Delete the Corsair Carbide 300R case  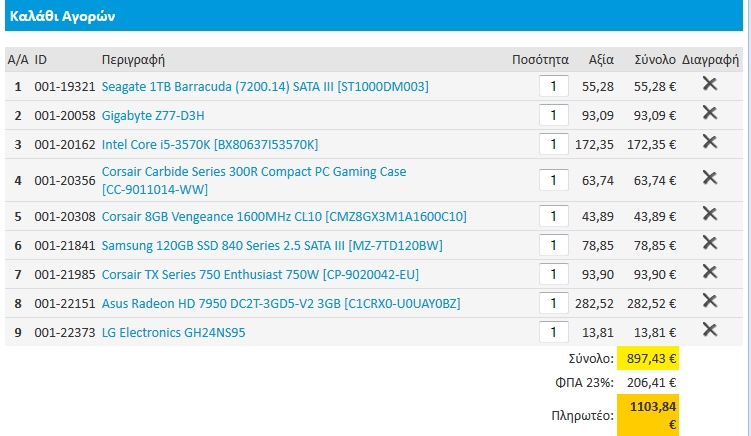(710, 178)
